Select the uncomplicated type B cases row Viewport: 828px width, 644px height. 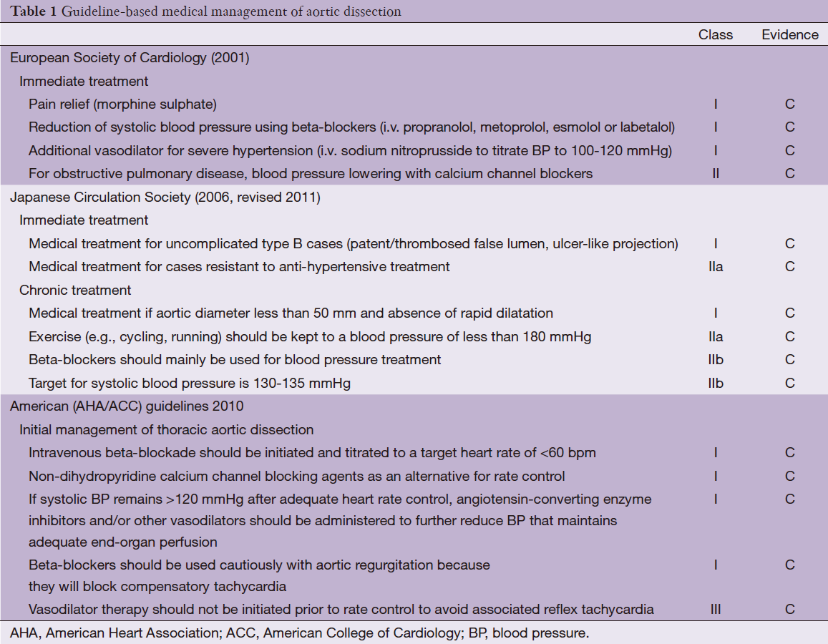coord(354,243)
